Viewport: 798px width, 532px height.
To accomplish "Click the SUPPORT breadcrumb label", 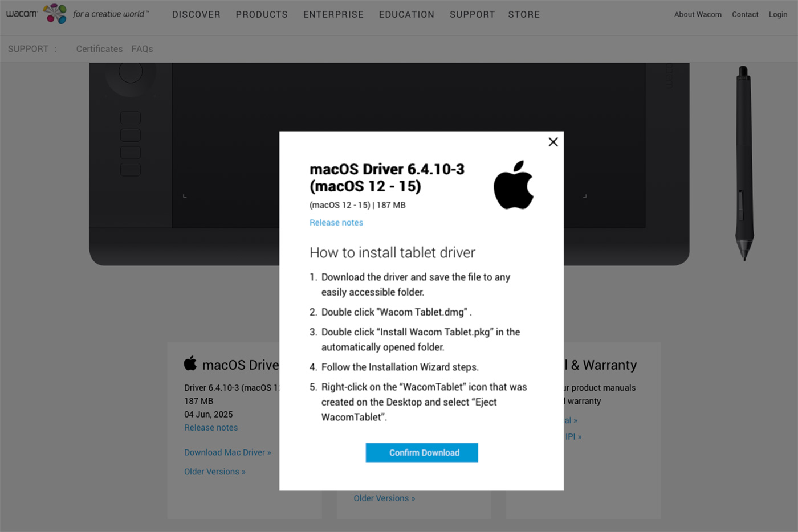I will [28, 49].
